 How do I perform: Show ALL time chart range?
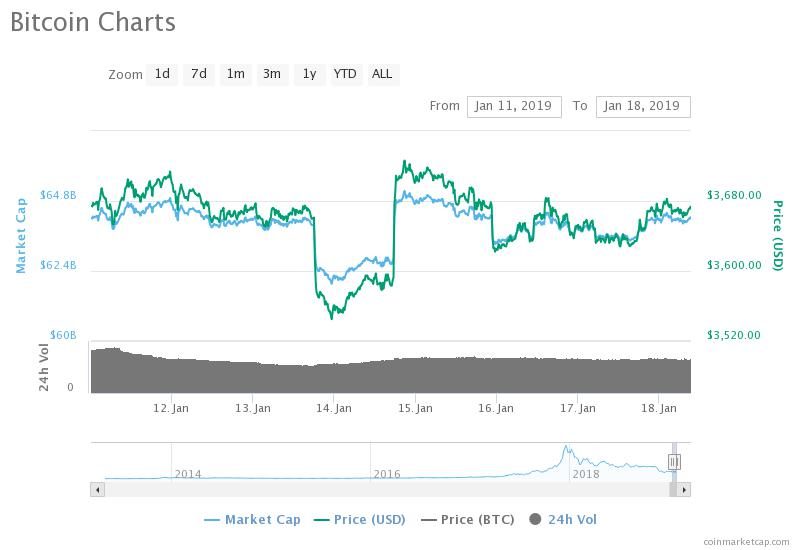click(383, 74)
